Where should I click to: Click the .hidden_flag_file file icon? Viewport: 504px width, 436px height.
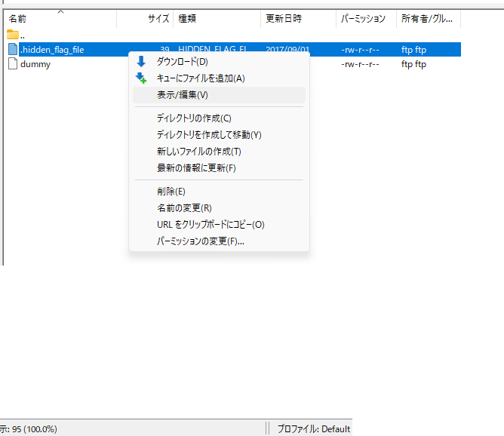point(13,50)
